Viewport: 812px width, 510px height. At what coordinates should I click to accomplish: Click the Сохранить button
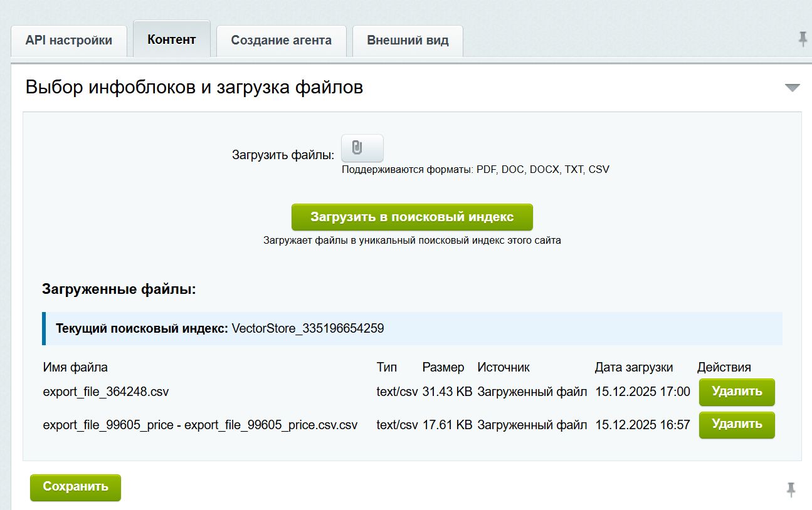click(x=75, y=487)
